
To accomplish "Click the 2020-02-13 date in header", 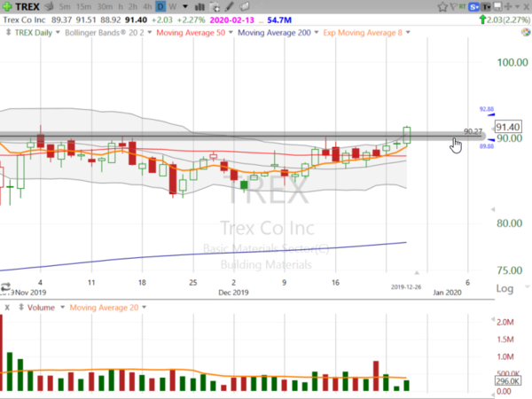I will click(231, 20).
